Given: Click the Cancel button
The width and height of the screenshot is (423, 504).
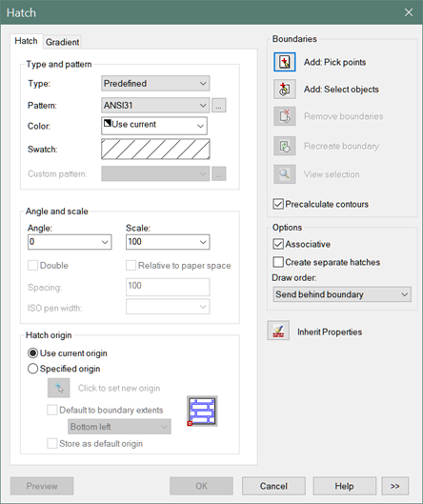Looking at the screenshot, I should pos(273,486).
